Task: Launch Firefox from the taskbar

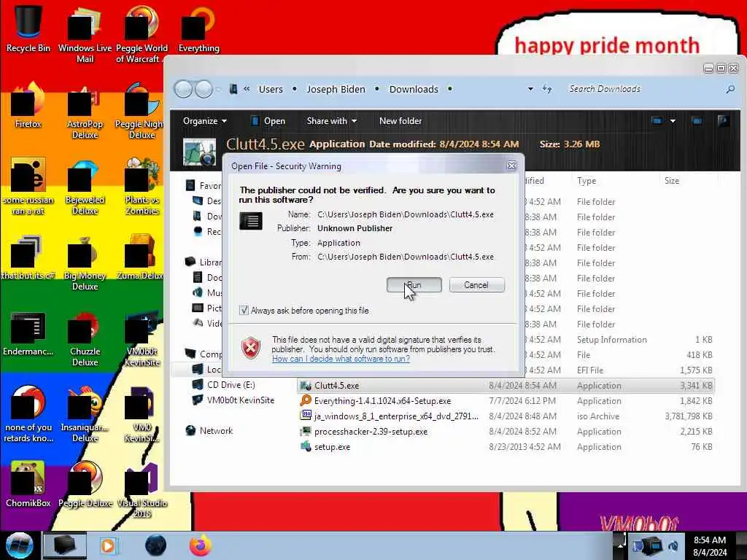Action: pos(200,545)
